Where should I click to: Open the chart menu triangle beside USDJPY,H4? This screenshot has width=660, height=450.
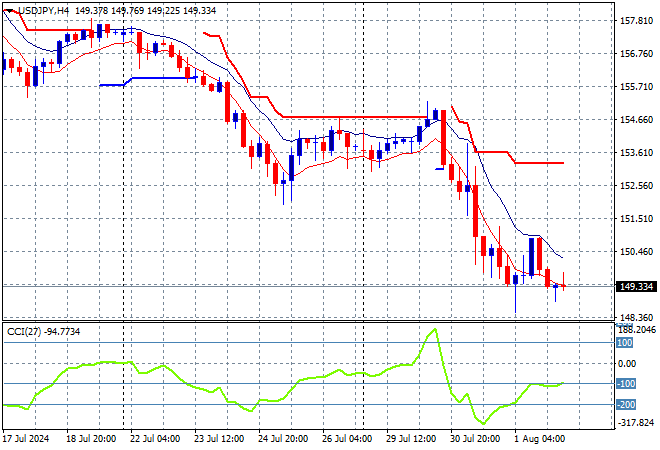9,9
